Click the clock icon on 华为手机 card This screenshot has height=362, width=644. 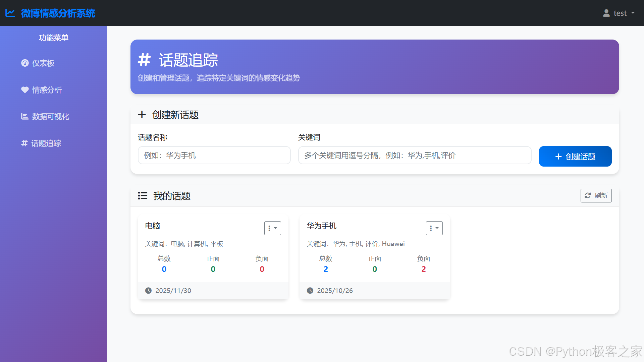(x=310, y=291)
